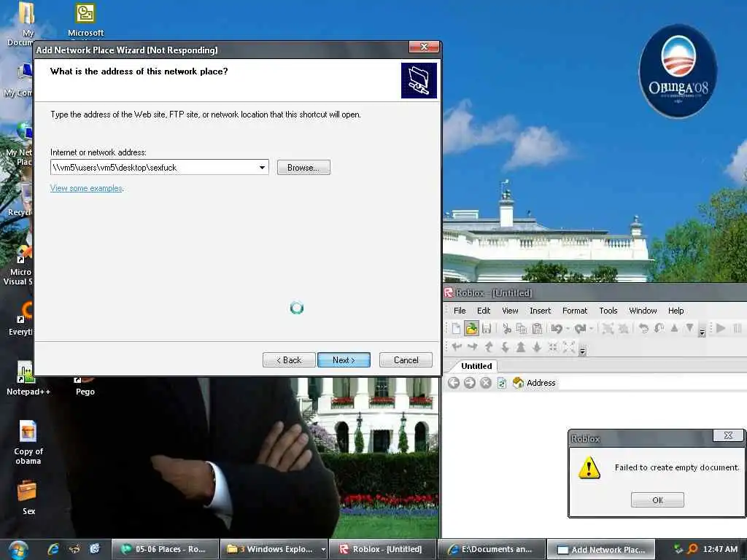Click rotate icon left of tilt icon
747x560 pixels.
(643, 328)
